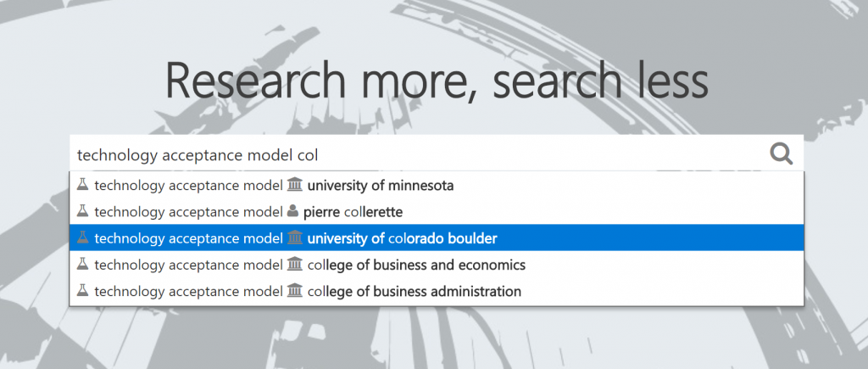Choose college of business administration text
The width and height of the screenshot is (868, 369).
[x=414, y=292]
